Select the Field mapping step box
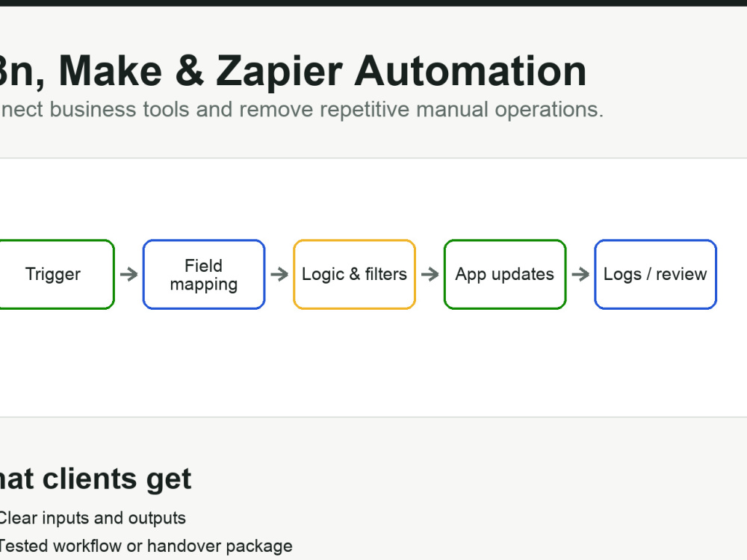The image size is (747, 560). [204, 274]
